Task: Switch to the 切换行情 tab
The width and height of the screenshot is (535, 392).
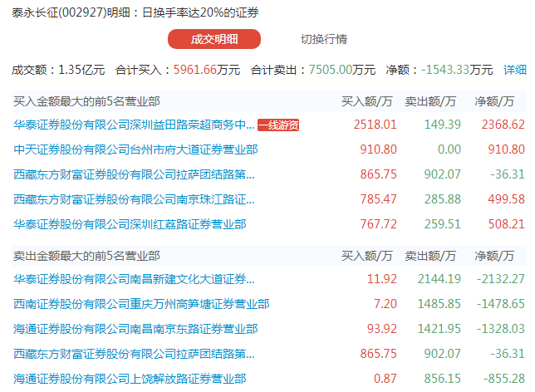Action: [x=324, y=39]
